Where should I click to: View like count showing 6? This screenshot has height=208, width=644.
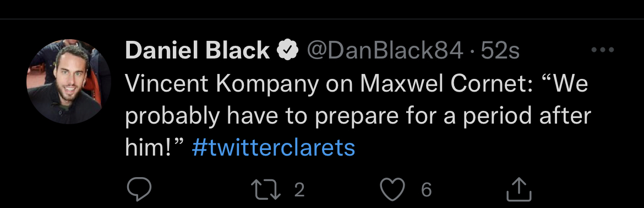click(427, 190)
